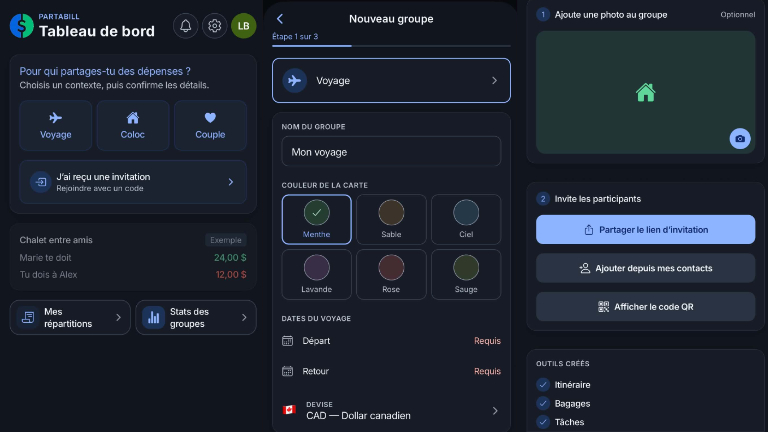Choose Coloc context card
The height and width of the screenshot is (432, 768).
click(x=133, y=125)
